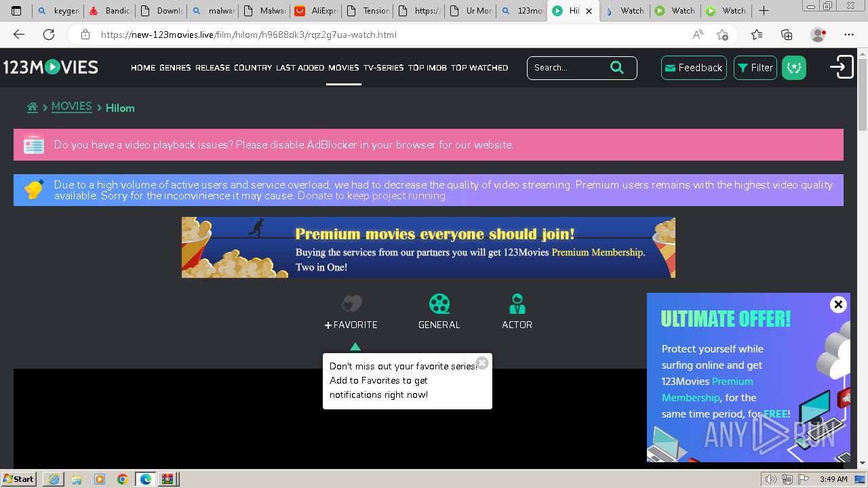Viewport: 868px width, 488px height.
Task: Open TOP IMDB list
Action: [x=427, y=68]
